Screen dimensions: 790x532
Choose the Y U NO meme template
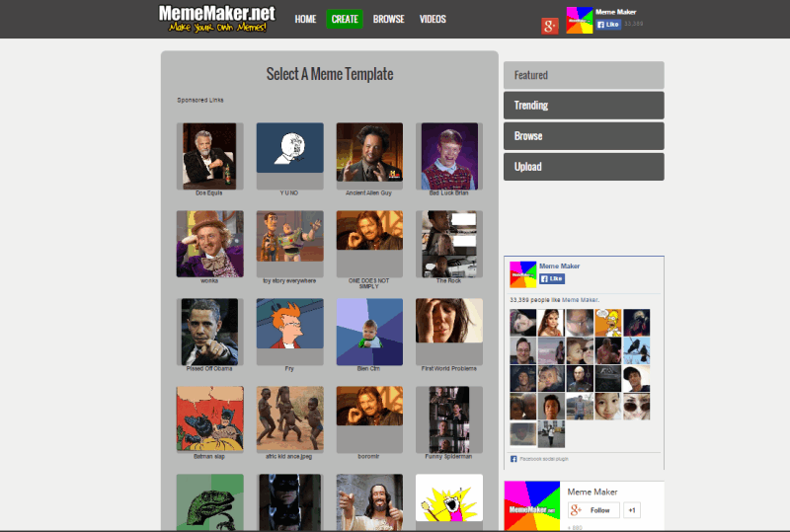click(289, 156)
